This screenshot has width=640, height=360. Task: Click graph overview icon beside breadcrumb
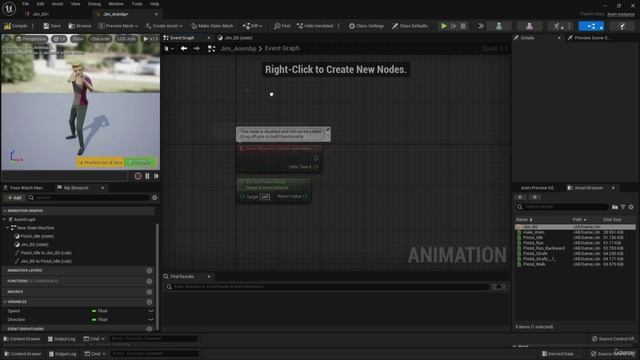(211, 49)
